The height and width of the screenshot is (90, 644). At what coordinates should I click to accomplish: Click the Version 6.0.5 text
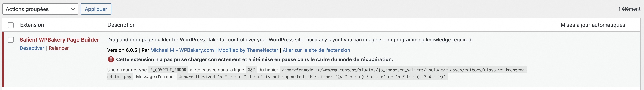coord(122,50)
